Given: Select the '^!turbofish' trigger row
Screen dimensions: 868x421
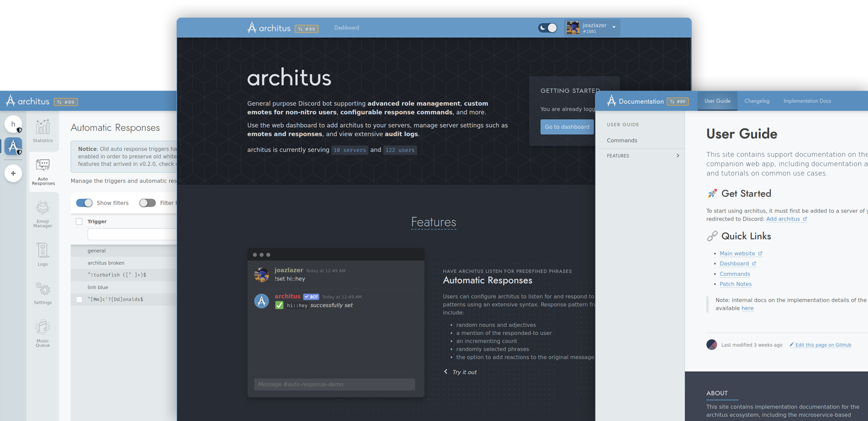Looking at the screenshot, I should click(124, 275).
